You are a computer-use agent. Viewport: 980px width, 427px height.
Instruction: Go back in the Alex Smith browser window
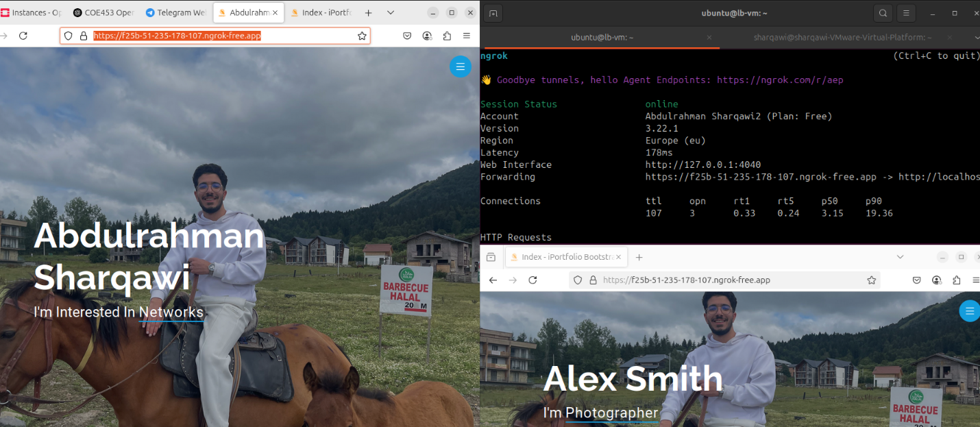tap(493, 280)
